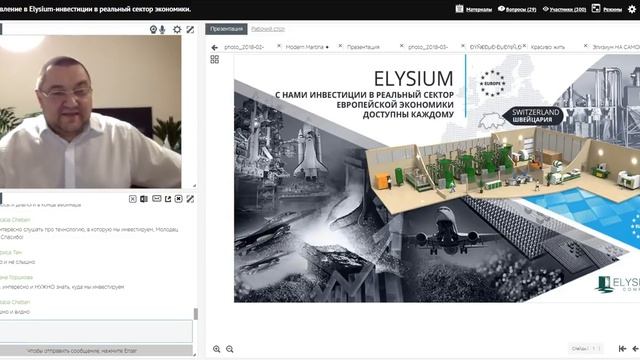Open slide thumbnails grid view
This screenshot has width=640, height=360.
(x=215, y=60)
